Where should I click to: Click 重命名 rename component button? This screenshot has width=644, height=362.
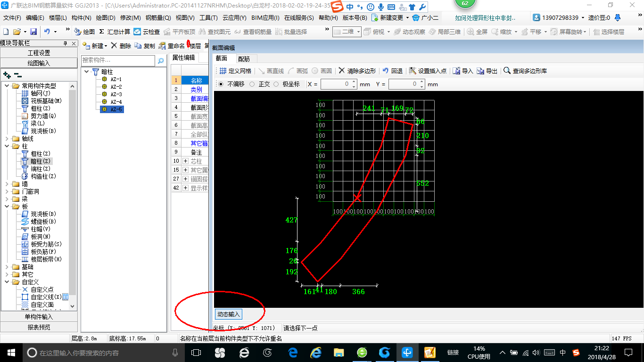(172, 46)
